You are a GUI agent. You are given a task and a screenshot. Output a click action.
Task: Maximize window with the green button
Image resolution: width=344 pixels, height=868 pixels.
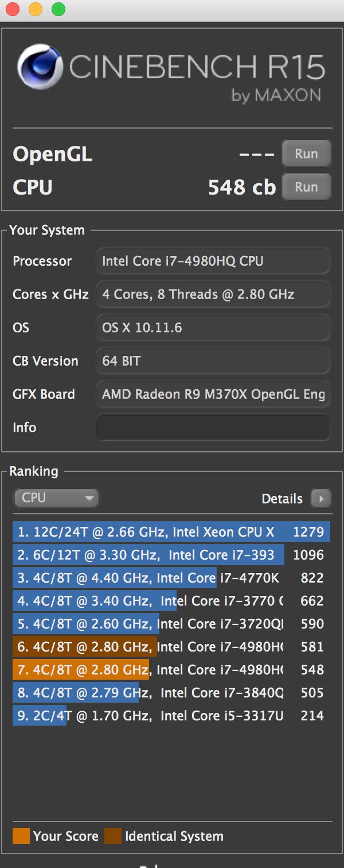[58, 9]
